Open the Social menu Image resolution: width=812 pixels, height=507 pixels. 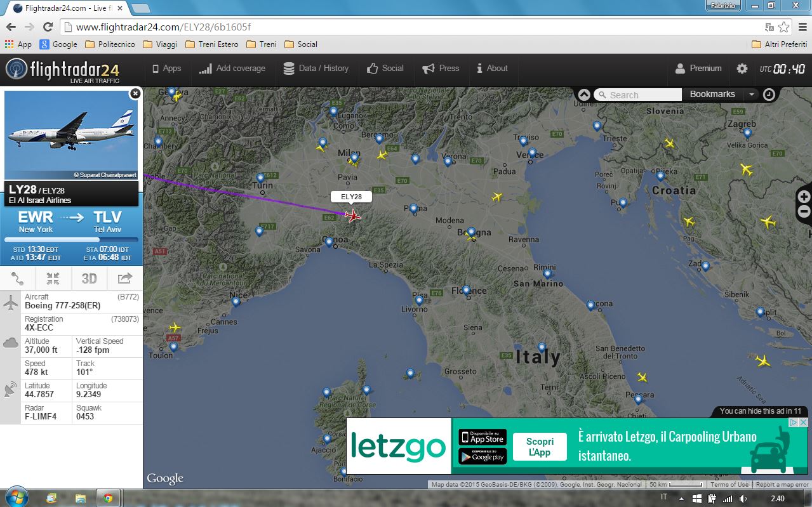click(385, 69)
